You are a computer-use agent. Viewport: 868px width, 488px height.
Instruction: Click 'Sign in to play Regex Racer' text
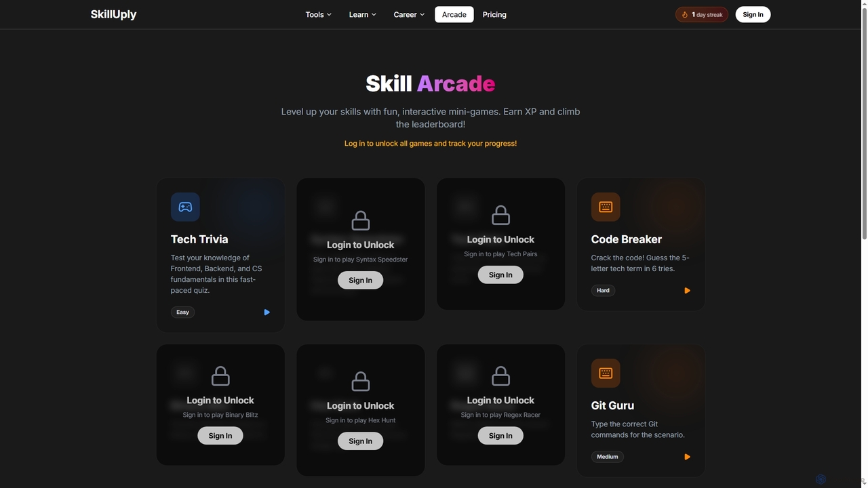pos(500,415)
